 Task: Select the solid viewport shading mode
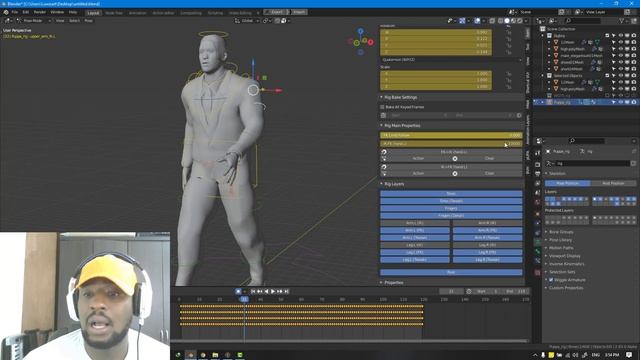pyautogui.click(x=507, y=20)
